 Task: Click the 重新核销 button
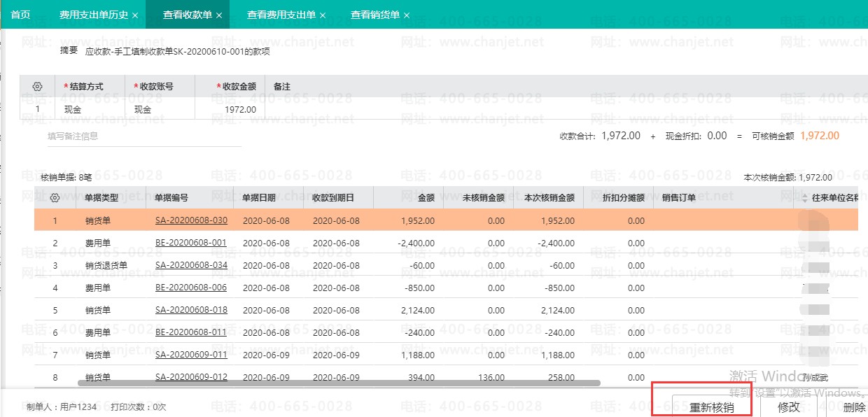pos(712,407)
